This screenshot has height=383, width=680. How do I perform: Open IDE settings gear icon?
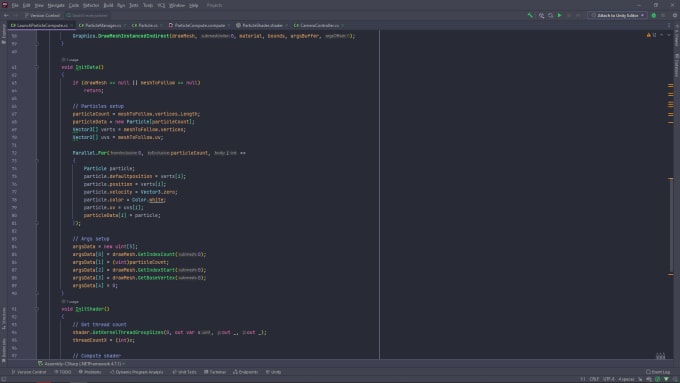click(675, 15)
